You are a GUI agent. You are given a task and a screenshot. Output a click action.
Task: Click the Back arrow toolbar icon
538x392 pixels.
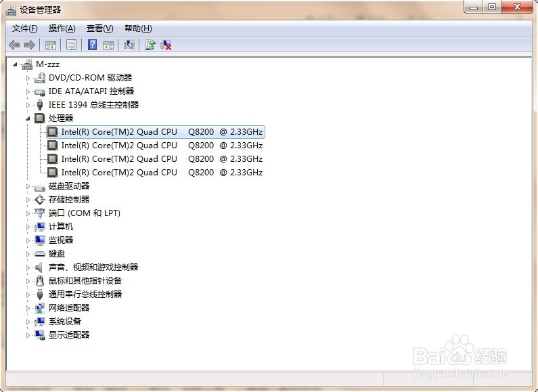coord(14,45)
